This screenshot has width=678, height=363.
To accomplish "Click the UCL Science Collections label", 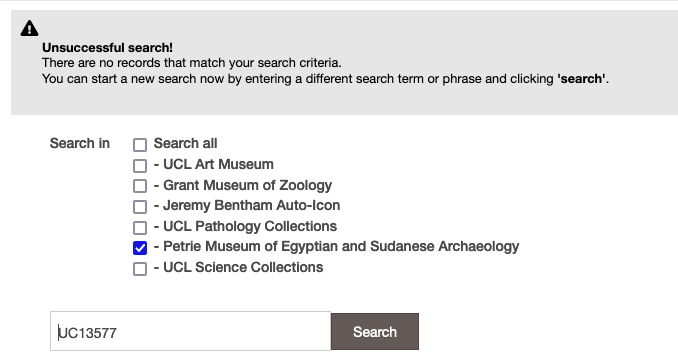I will 238,267.
